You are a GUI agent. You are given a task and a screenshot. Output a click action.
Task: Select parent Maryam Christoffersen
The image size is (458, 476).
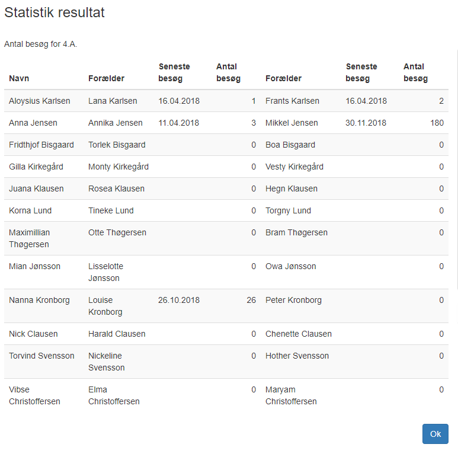[x=291, y=395]
